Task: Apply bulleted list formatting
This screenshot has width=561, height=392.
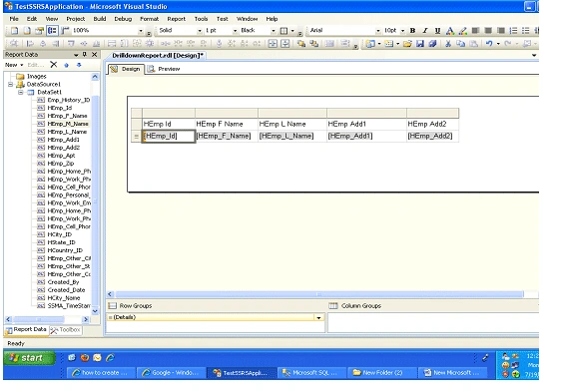Action: coord(526,31)
